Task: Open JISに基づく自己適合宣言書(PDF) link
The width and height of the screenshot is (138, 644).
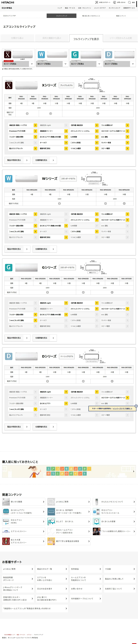Action: 52,598
